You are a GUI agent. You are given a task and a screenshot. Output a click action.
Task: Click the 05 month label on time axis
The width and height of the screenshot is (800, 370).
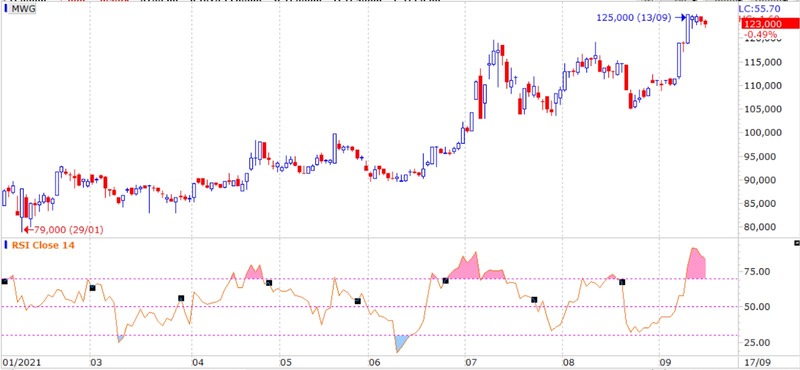[x=285, y=362]
